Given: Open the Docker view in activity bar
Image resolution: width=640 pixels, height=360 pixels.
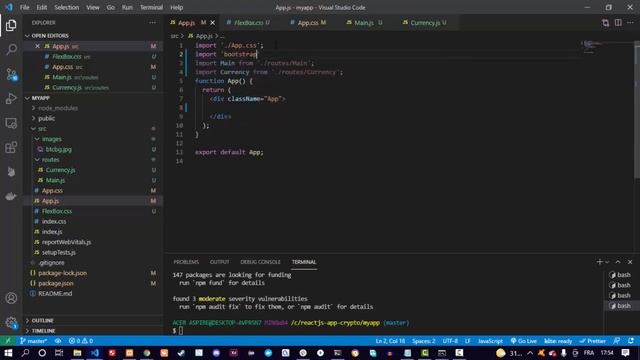Looking at the screenshot, I should tap(11, 196).
